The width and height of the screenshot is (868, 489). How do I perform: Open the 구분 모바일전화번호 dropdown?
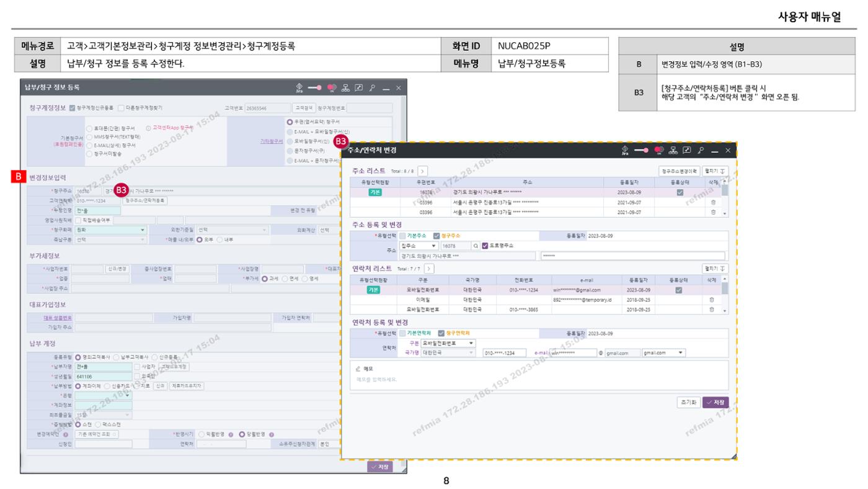pyautogui.click(x=448, y=343)
